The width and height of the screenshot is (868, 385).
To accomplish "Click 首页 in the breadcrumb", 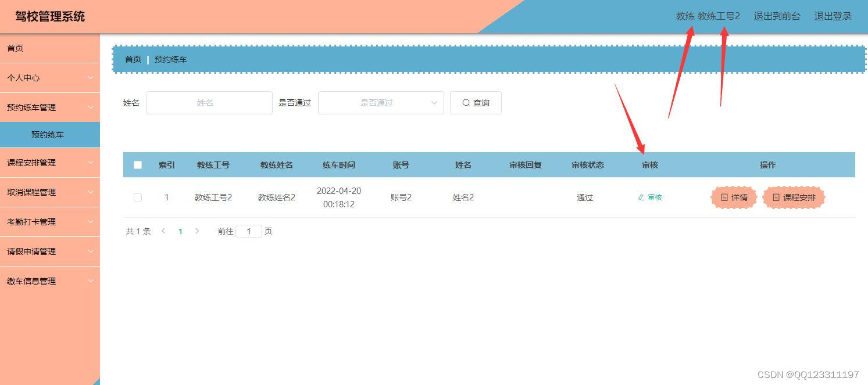I will pyautogui.click(x=133, y=59).
